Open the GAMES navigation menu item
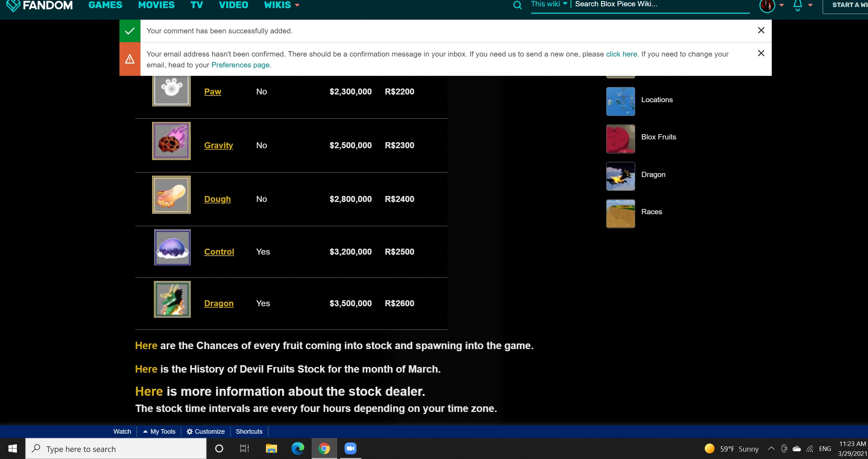The image size is (868, 459). coord(105,5)
